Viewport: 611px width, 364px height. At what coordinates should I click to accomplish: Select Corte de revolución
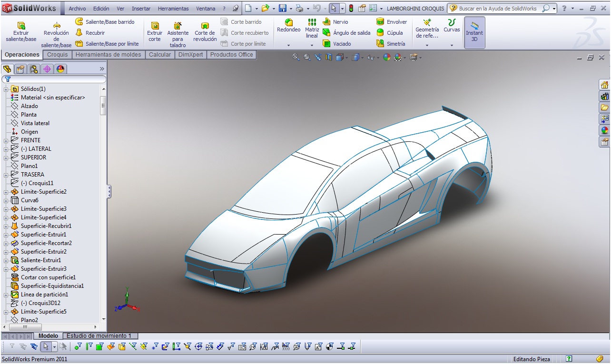click(205, 32)
